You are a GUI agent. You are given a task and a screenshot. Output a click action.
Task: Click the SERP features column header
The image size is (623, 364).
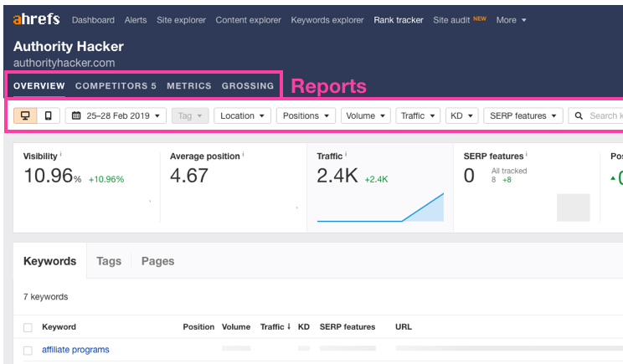click(348, 326)
